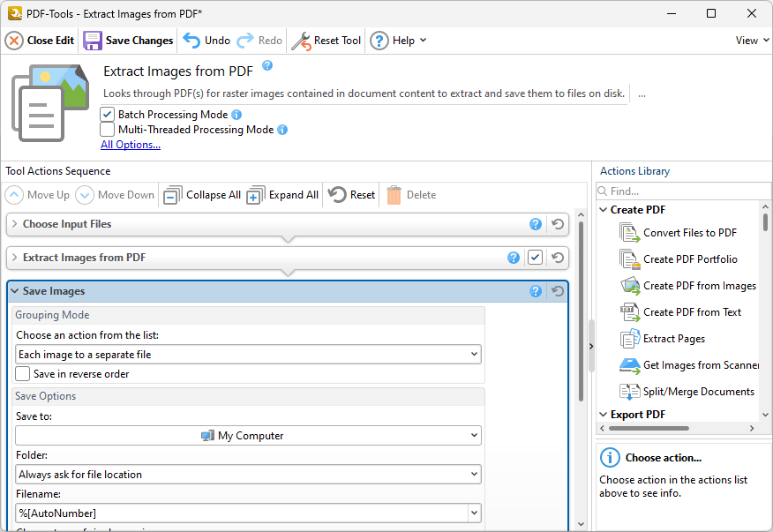Reset Tool using the wrench icon
The width and height of the screenshot is (773, 532).
pos(326,41)
